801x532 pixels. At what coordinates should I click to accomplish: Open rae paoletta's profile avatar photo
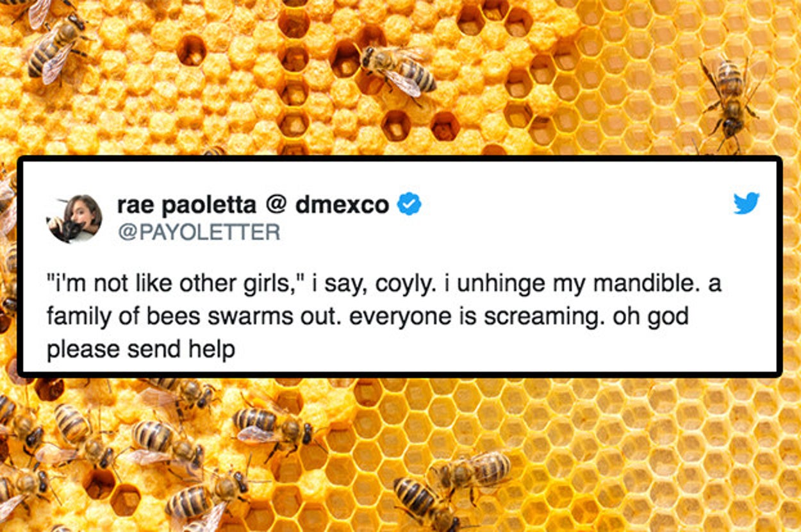coord(74,219)
